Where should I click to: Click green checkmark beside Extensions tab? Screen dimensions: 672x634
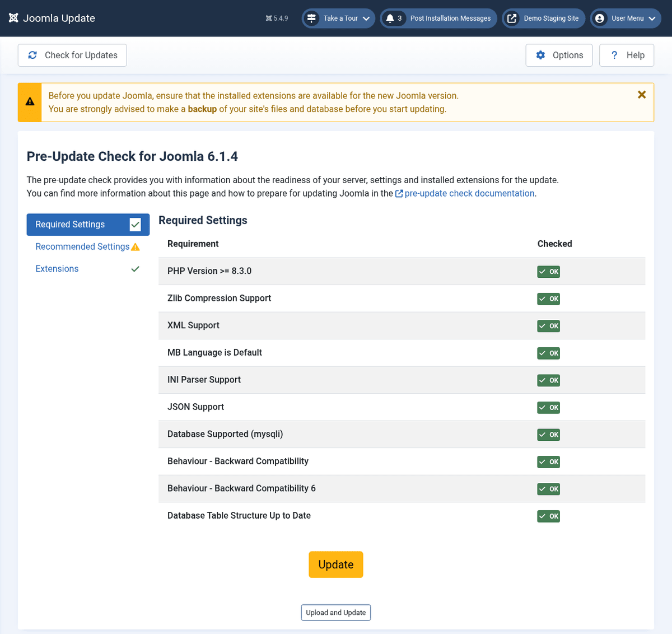click(135, 269)
